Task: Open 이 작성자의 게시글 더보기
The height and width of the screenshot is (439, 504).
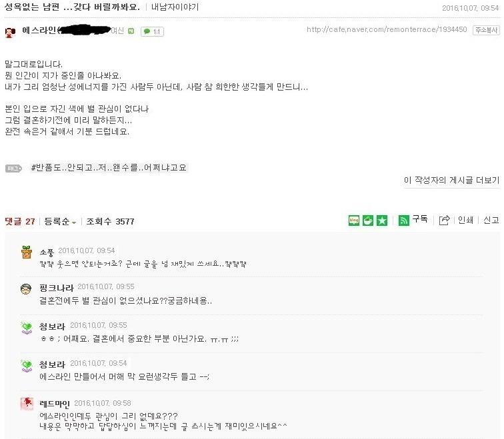Action: point(451,180)
